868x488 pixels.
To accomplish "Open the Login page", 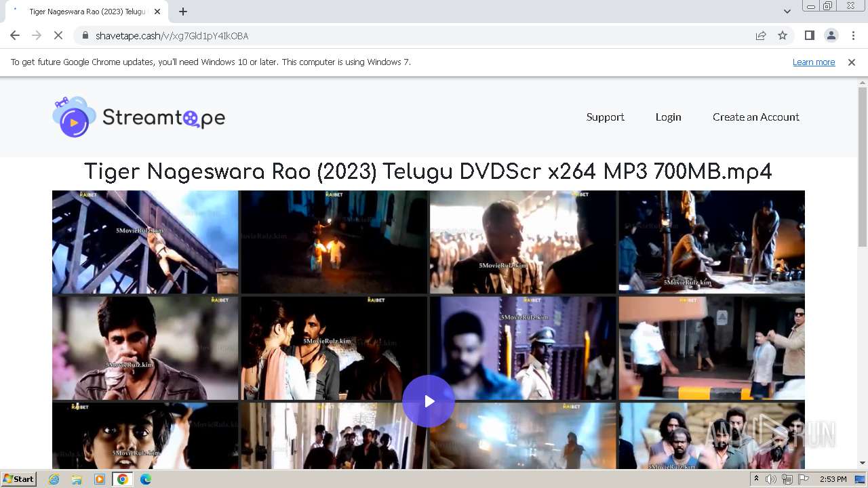I will 668,117.
